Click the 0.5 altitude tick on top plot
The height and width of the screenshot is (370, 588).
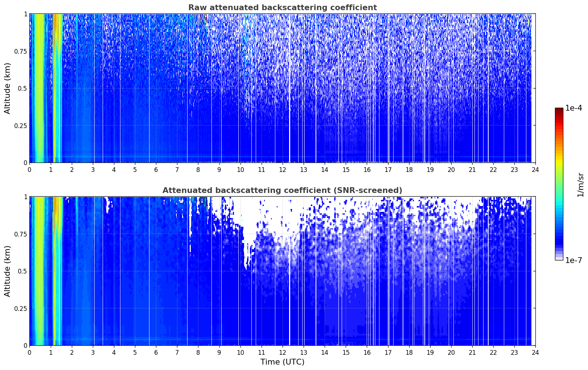click(x=22, y=89)
